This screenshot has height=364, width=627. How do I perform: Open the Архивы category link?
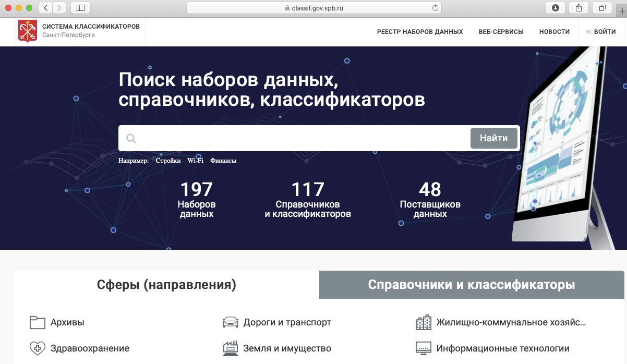[67, 322]
